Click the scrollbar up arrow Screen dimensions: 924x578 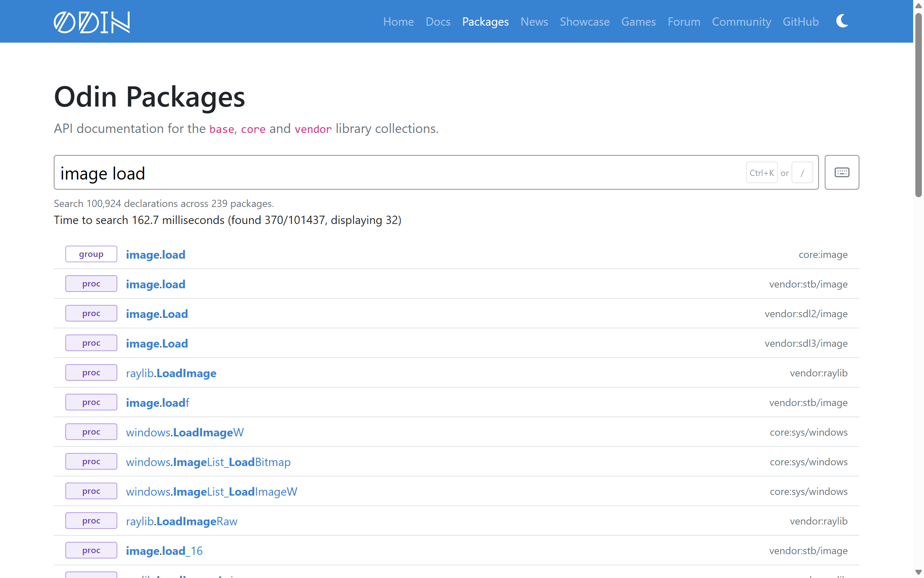pos(918,6)
